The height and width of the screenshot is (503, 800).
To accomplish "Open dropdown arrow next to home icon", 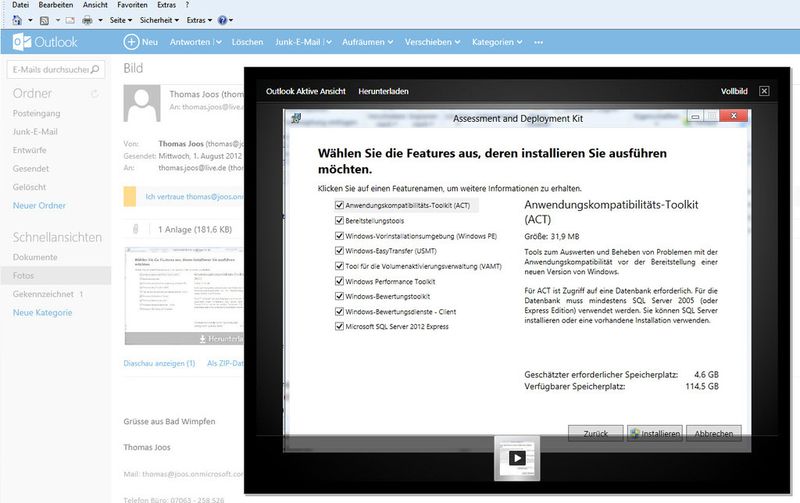I will click(30, 20).
